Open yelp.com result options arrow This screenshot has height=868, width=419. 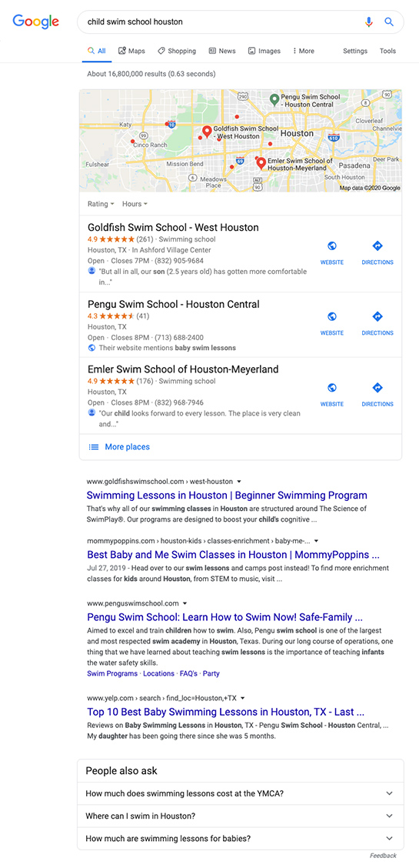pos(243,699)
